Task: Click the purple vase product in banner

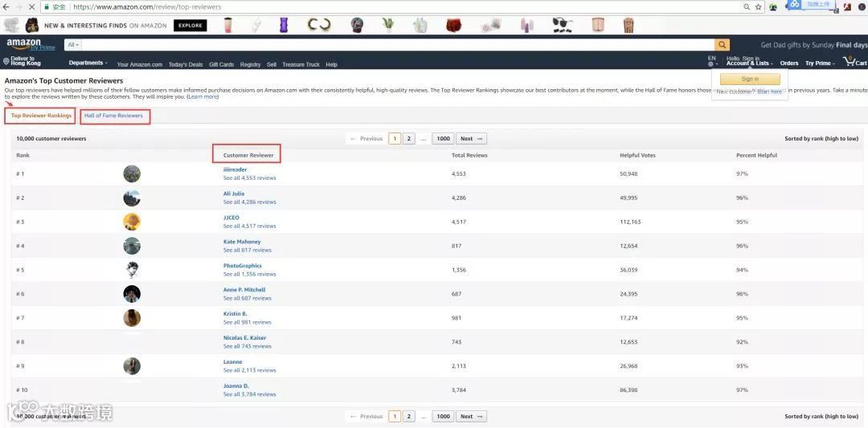Action: pos(284,26)
